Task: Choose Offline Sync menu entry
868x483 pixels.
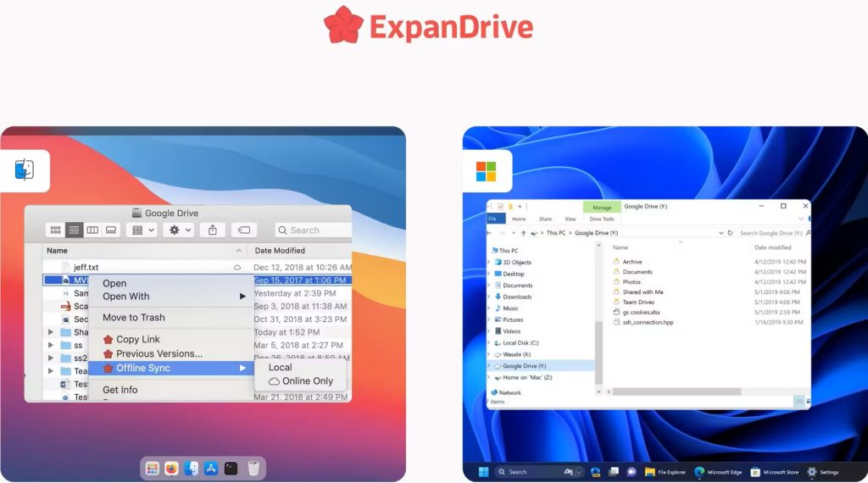Action: click(x=171, y=368)
